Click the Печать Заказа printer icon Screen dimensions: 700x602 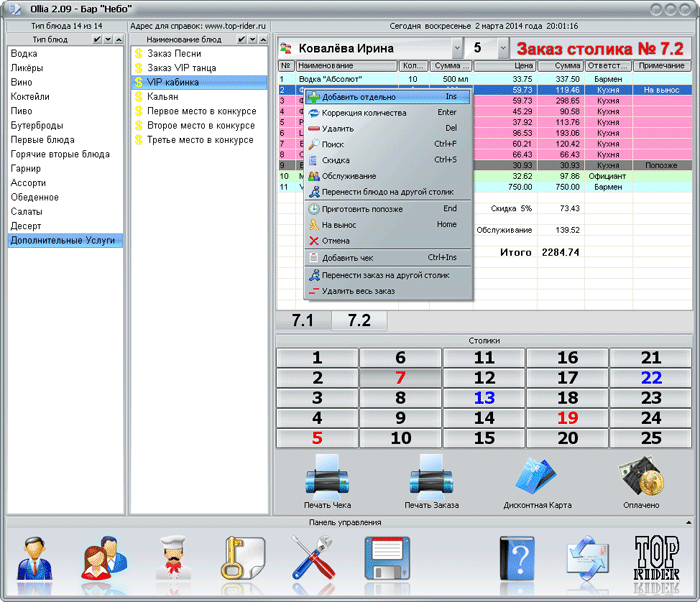click(433, 476)
